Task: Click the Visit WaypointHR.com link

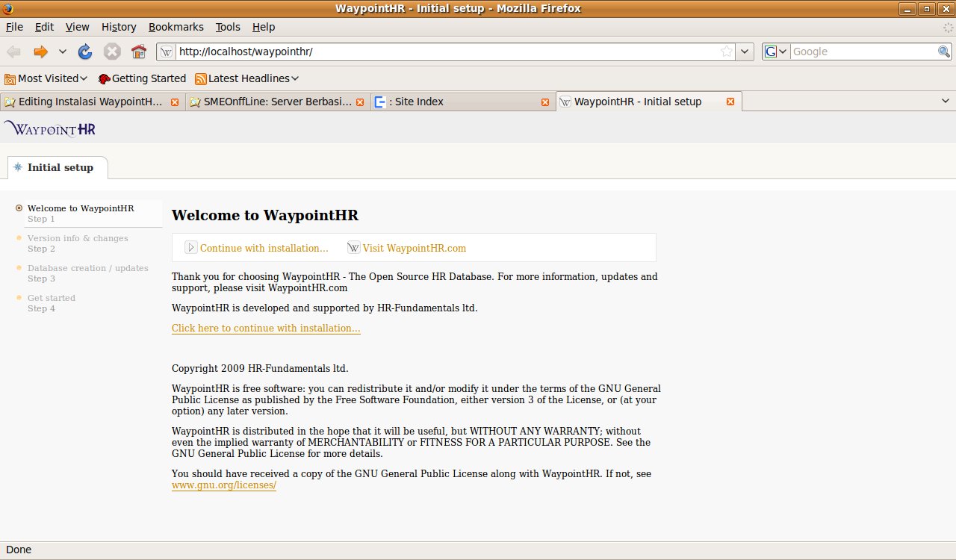Action: [x=414, y=248]
